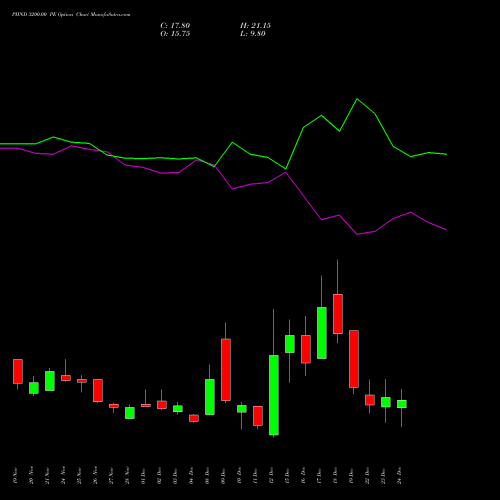Select the '04 Dec' date axis label
The image size is (500, 500).
(x=191, y=476)
